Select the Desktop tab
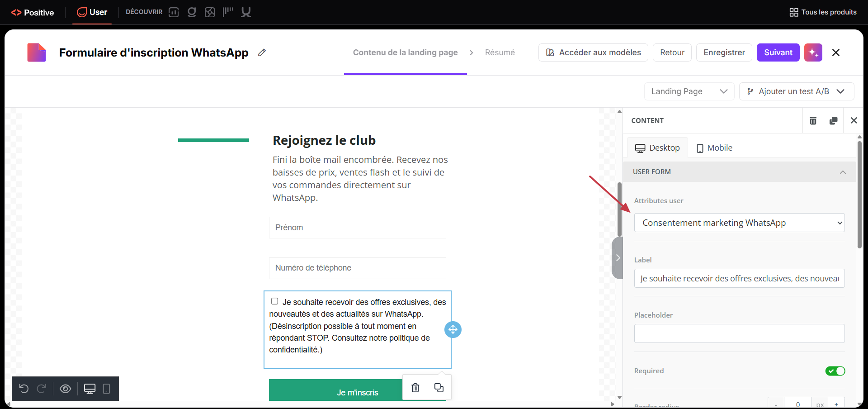This screenshot has width=868, height=409. click(x=658, y=148)
